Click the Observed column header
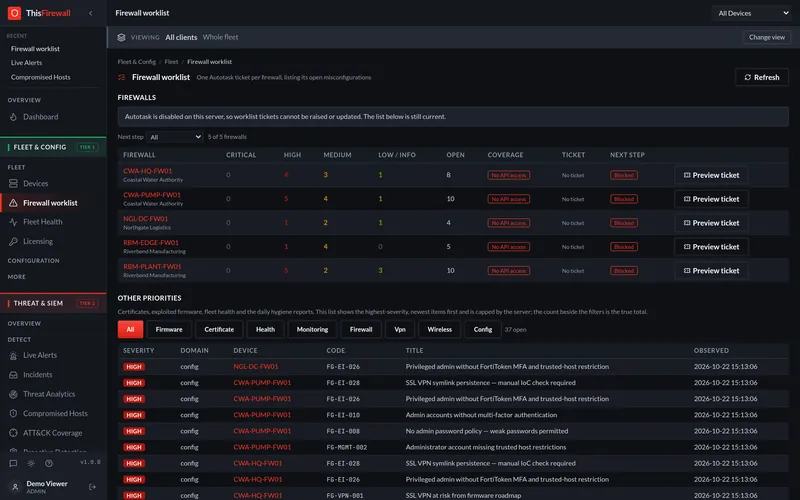 (x=711, y=351)
